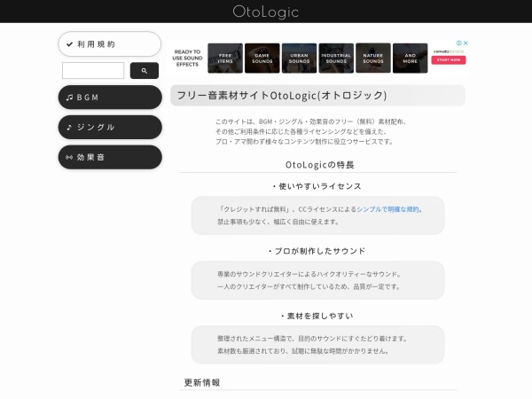This screenshot has height=399, width=532.
Task: Click the broadcast icon on 効果音
Action: pyautogui.click(x=69, y=158)
